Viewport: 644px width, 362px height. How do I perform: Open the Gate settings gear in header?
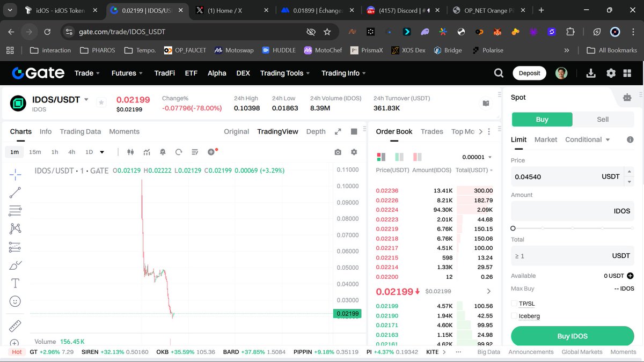pyautogui.click(x=611, y=73)
